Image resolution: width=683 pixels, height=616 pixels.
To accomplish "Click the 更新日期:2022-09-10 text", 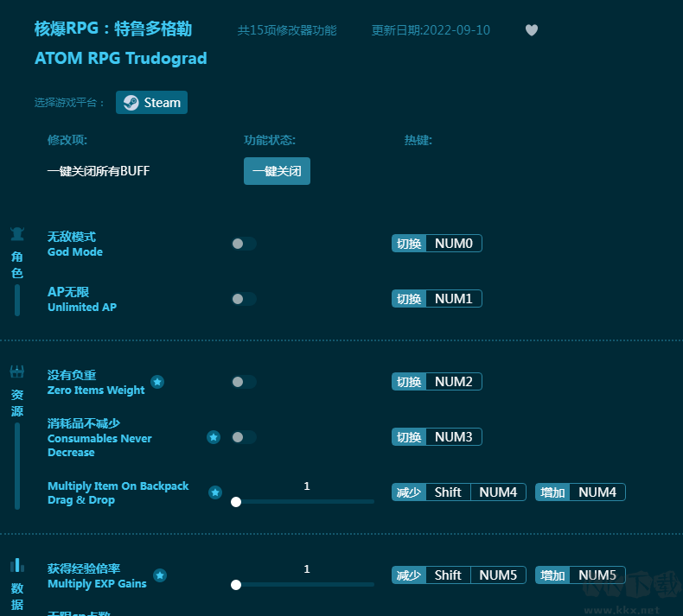I will pos(431,30).
